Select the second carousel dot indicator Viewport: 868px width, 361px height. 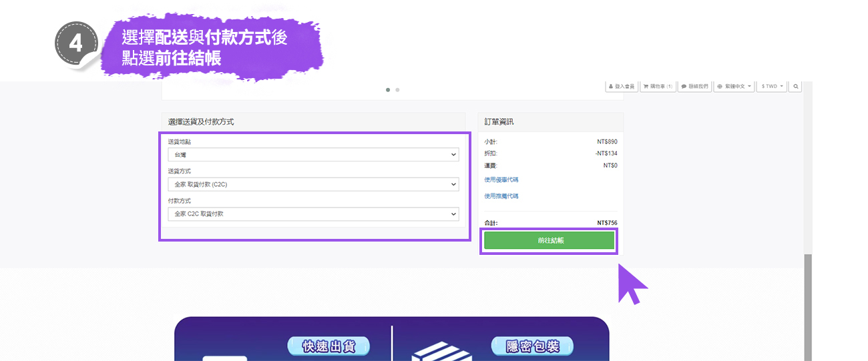[x=397, y=89]
